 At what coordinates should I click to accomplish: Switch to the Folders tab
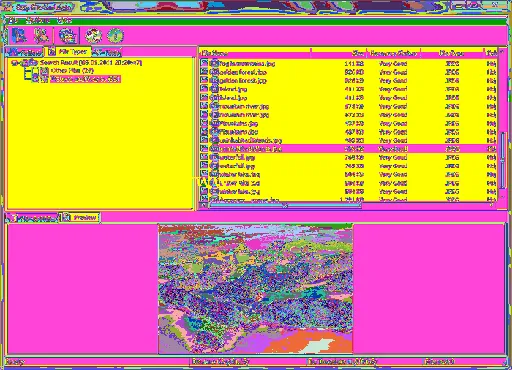coord(24,52)
